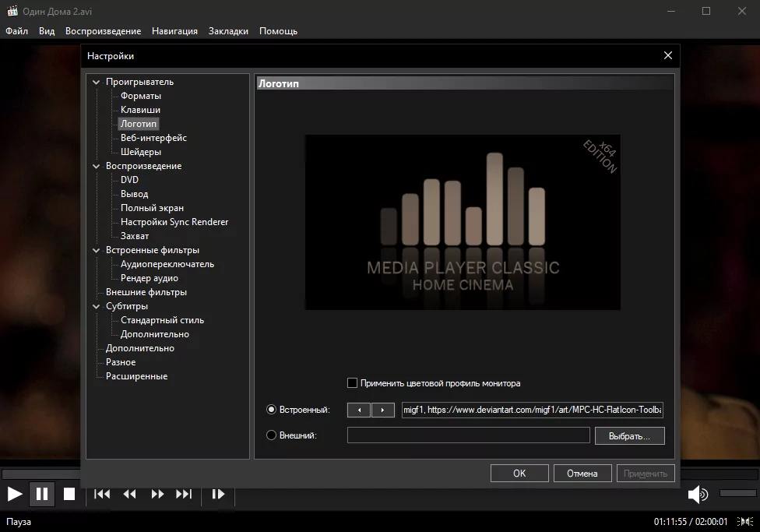Collapse the Воспроизведение tree section
This screenshot has height=532, width=760.
97,166
